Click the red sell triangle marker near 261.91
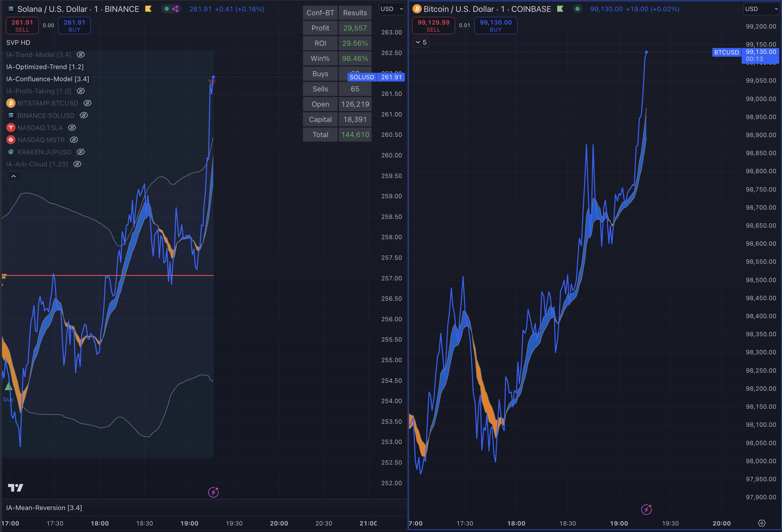Image resolution: width=782 pixels, height=532 pixels. click(x=212, y=82)
